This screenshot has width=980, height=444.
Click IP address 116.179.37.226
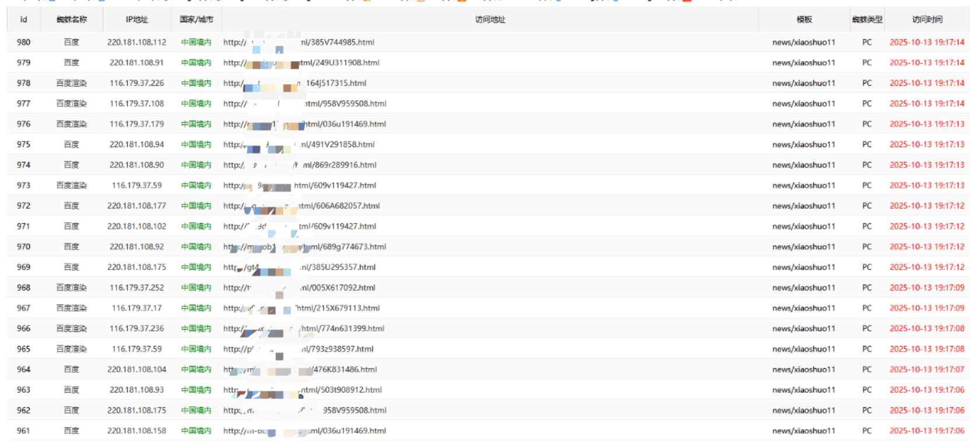[x=136, y=83]
